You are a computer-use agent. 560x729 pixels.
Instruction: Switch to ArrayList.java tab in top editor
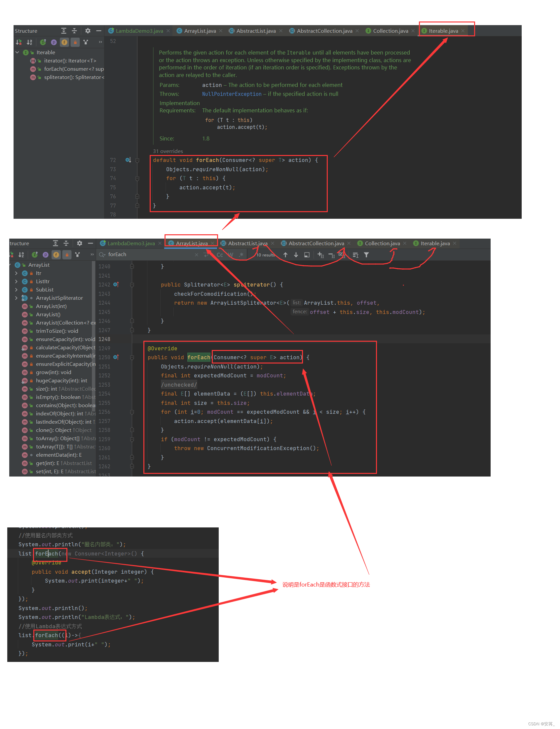(200, 31)
